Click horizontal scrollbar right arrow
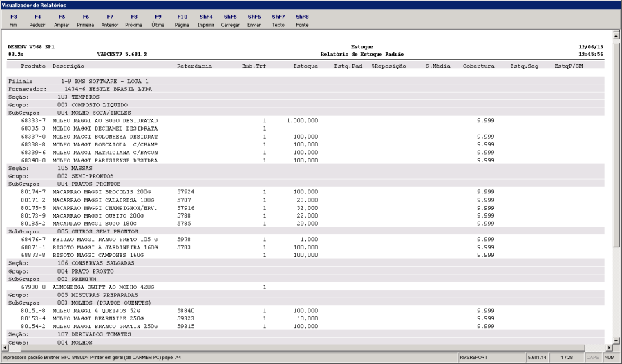Image resolution: width=622 pixels, height=364 pixels. (x=610, y=347)
